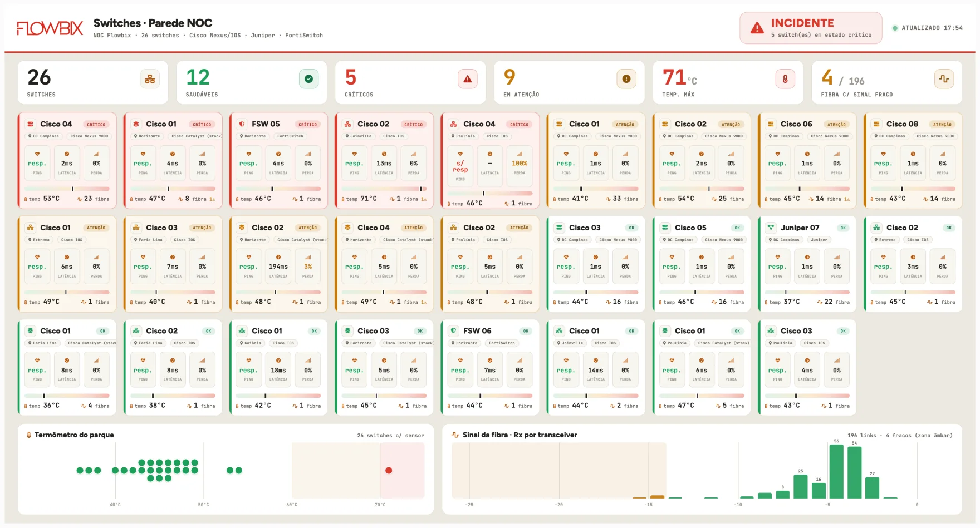980x528 pixels.
Task: Click the shield icon on the FSW 05 card
Action: click(x=242, y=124)
